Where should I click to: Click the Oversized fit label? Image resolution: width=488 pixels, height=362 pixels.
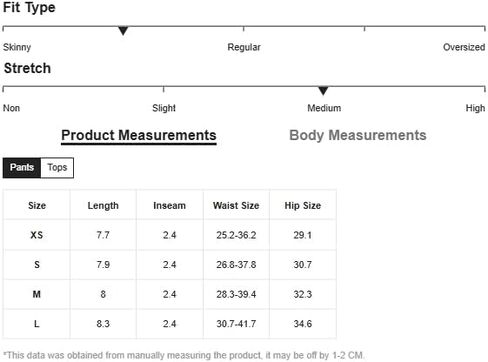464,47
